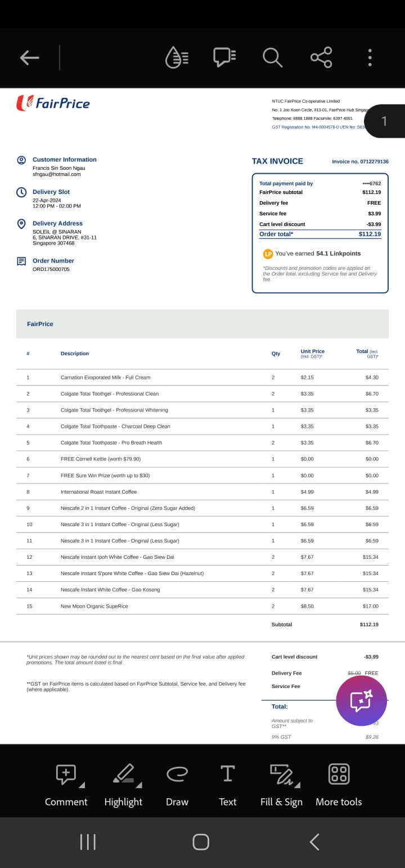
Task: Tap Android recent apps button
Action: pyautogui.click(x=88, y=842)
